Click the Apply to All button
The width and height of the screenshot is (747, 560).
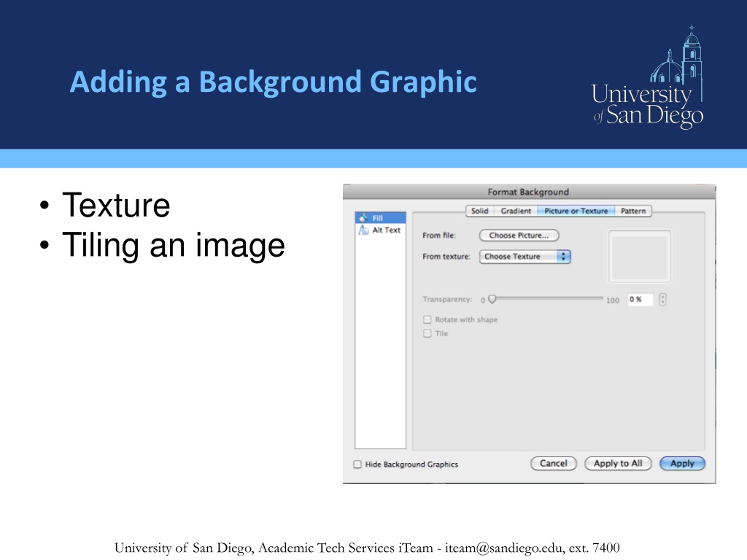[618, 464]
